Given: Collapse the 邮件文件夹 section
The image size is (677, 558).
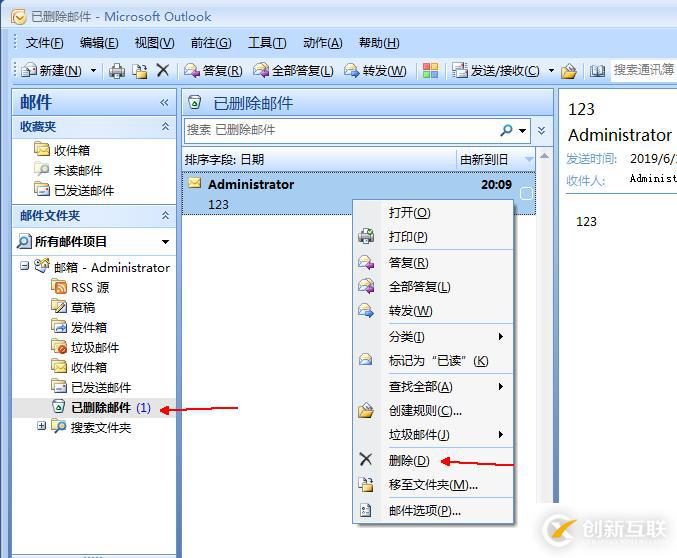Looking at the screenshot, I should [165, 216].
